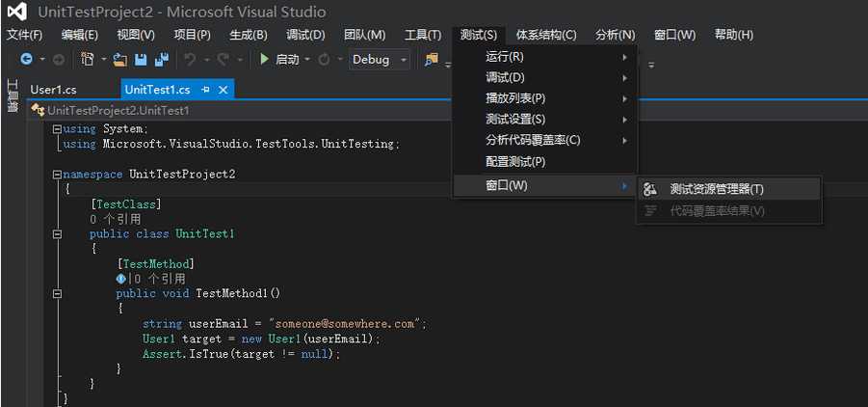Expand the 调试(D) item in the Test menu
The height and width of the screenshot is (407, 868).
(545, 77)
